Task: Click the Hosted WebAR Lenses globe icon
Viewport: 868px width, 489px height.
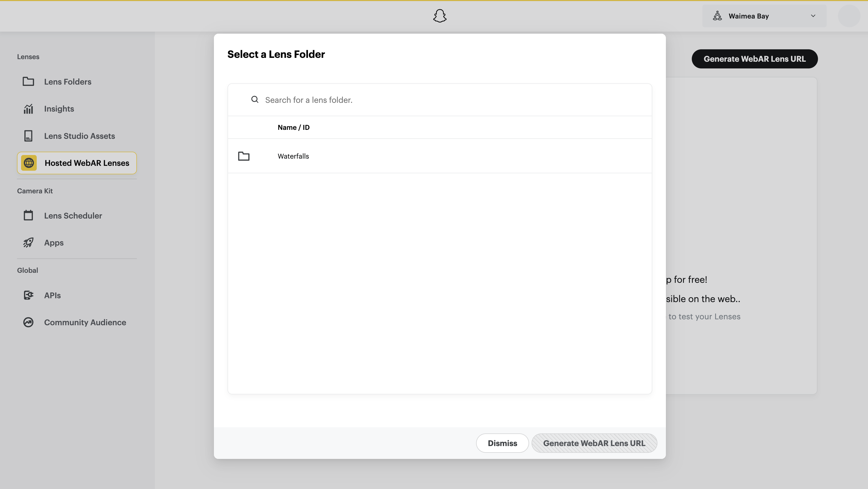Action: click(29, 163)
